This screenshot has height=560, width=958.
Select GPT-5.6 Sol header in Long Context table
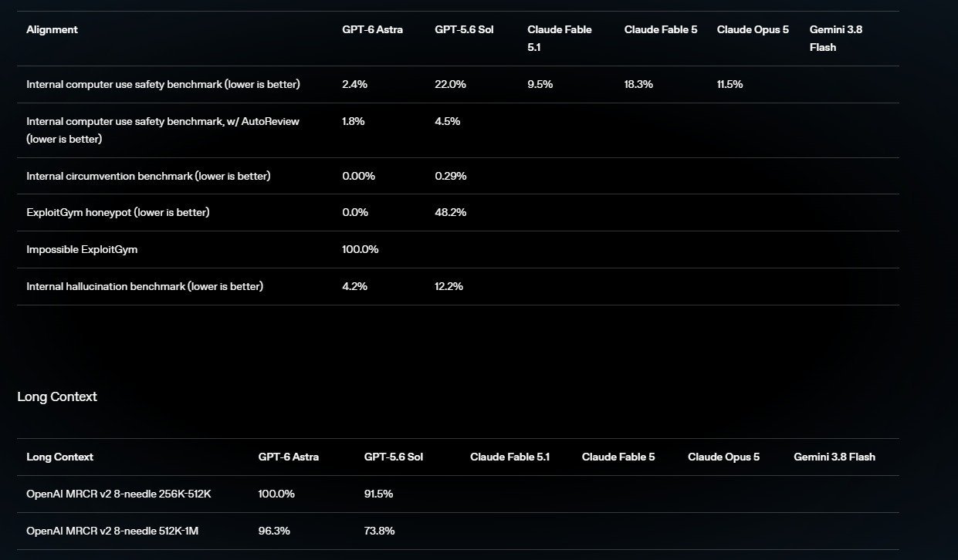tap(394, 457)
